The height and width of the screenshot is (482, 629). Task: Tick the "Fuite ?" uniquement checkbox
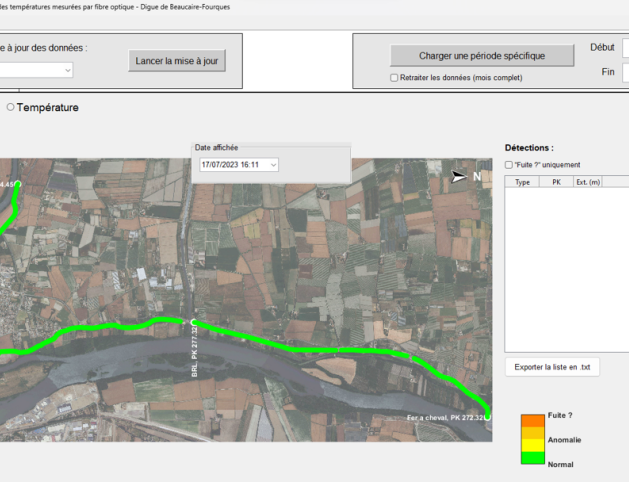tap(509, 165)
